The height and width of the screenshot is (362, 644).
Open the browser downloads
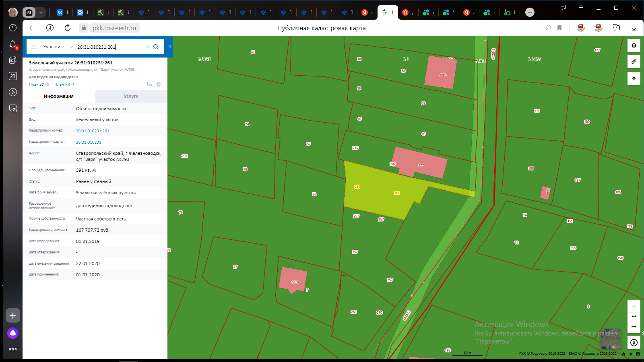tap(634, 28)
